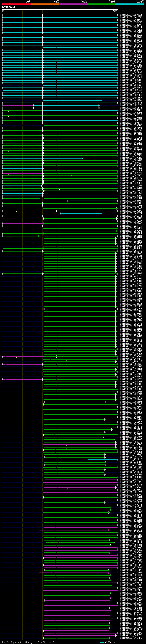Select hit UniRef100_Q51879
The image size is (146, 644).
131,251
